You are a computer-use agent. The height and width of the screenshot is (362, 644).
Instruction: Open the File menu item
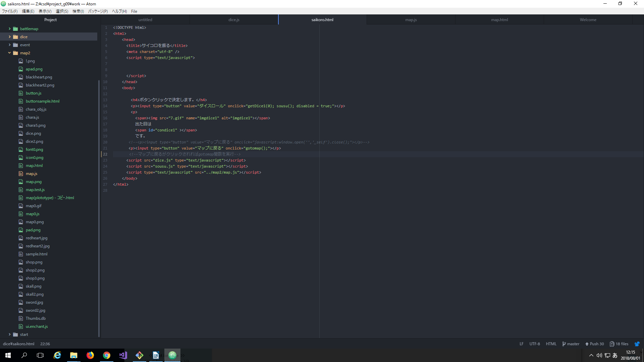coord(134,11)
